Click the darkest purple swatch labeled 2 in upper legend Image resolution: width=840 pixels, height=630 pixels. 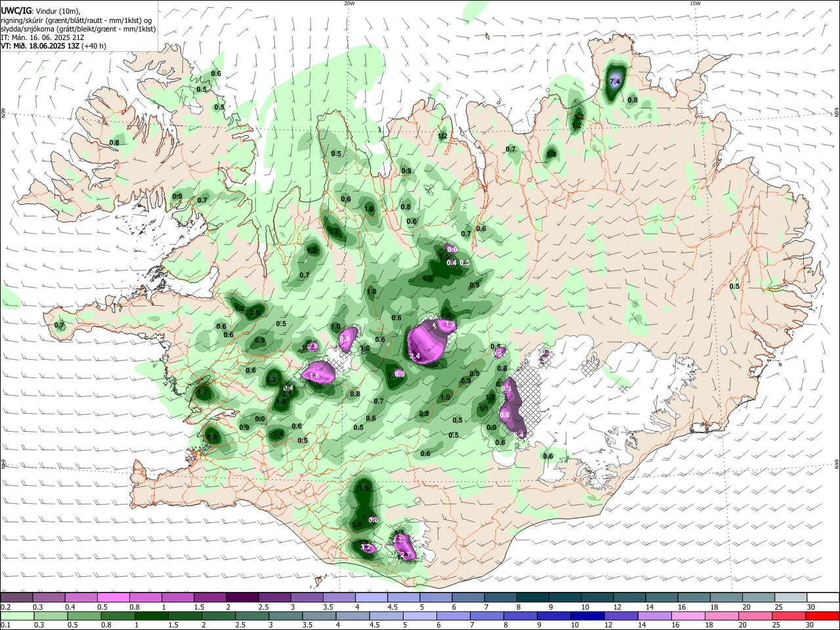tap(242, 597)
